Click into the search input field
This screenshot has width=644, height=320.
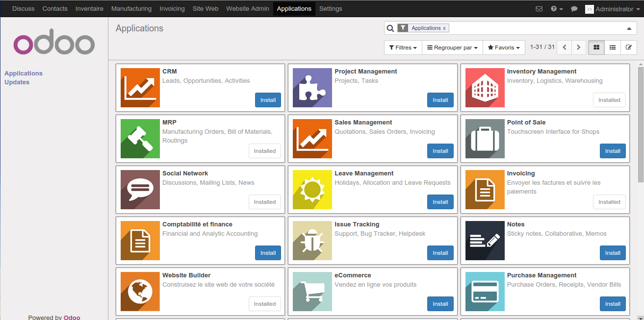(537, 28)
